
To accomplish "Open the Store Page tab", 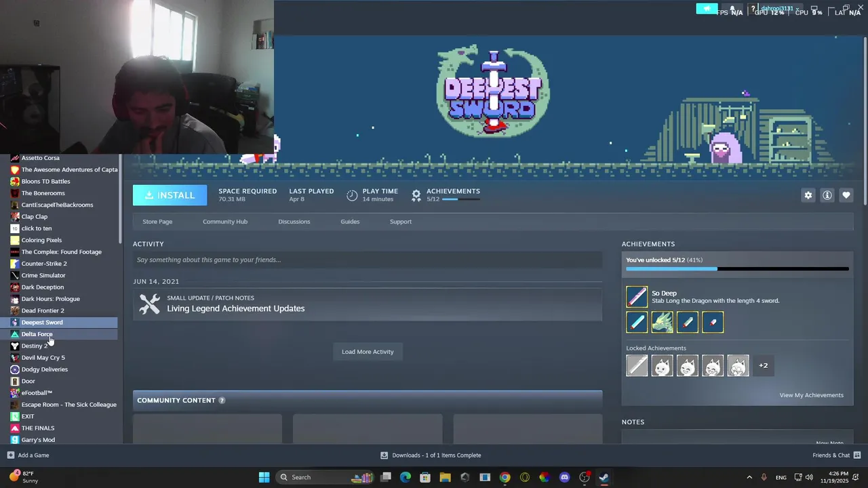I will pyautogui.click(x=157, y=222).
